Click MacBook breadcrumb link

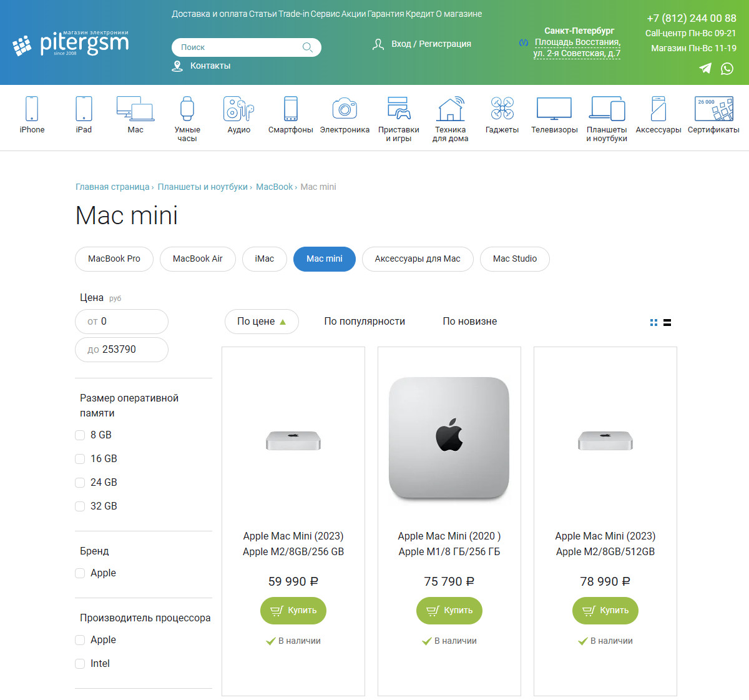(x=274, y=187)
